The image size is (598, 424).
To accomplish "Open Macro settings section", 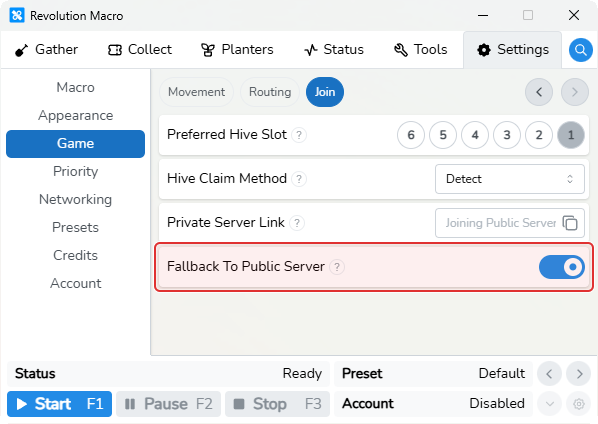I will [76, 88].
